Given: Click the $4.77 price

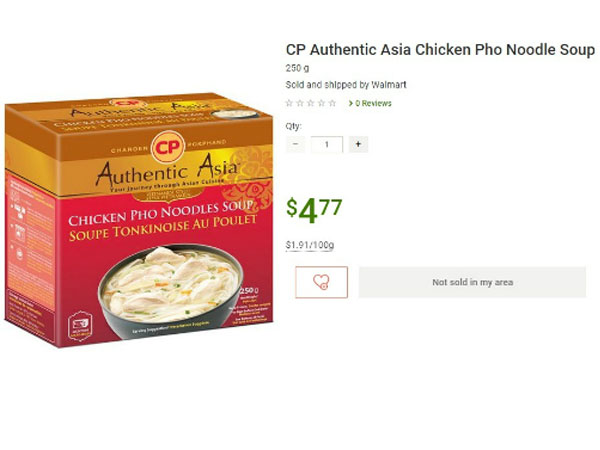Looking at the screenshot, I should tap(314, 210).
